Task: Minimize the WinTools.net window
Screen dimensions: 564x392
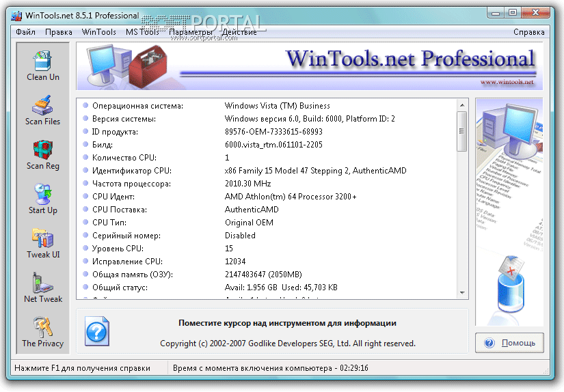Action: coord(496,13)
